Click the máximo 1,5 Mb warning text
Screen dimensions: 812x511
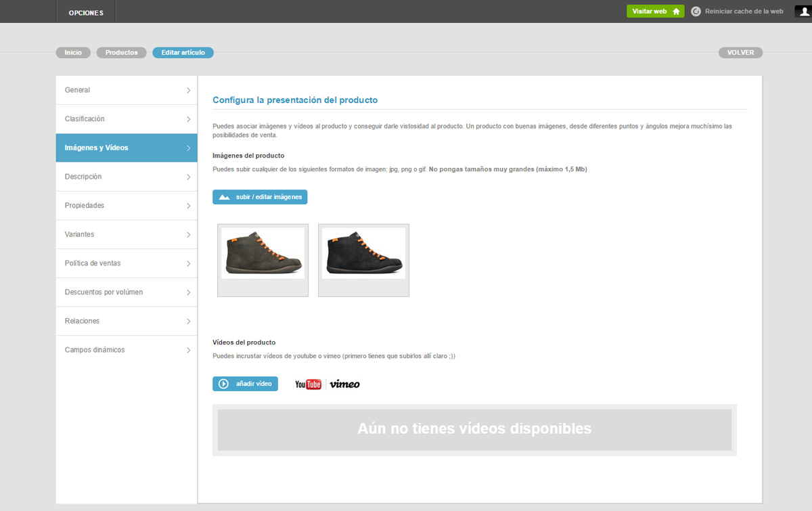coord(508,169)
